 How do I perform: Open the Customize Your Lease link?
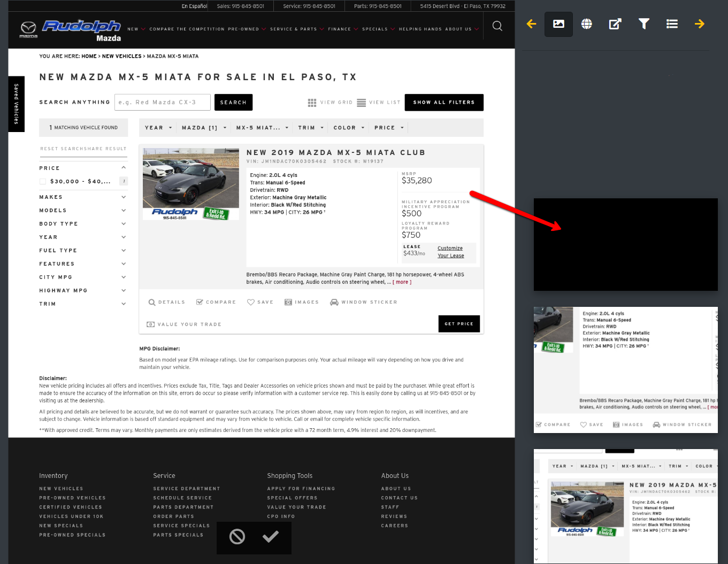click(450, 251)
